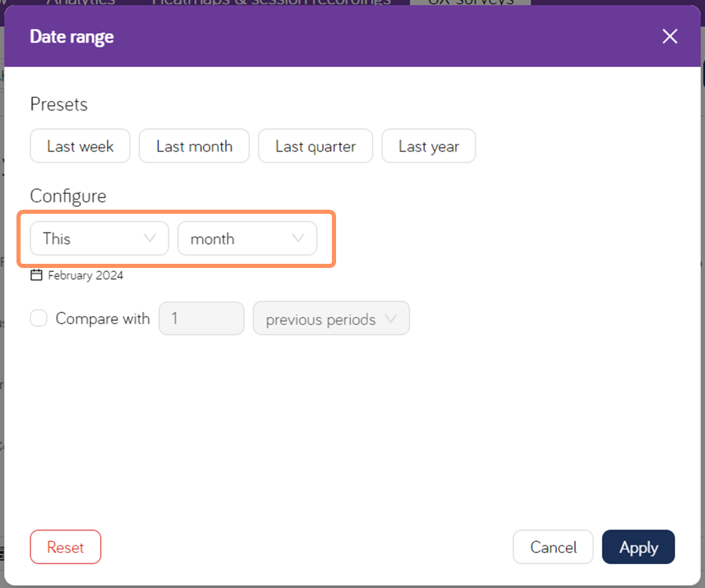Click the chevron arrow on the This dropdown
The width and height of the screenshot is (705, 588).
click(150, 238)
